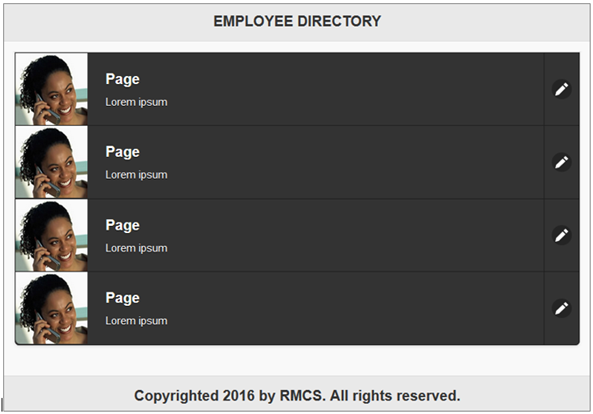
Task: Click "Lorem ipsum" text in the first row
Action: tap(136, 102)
